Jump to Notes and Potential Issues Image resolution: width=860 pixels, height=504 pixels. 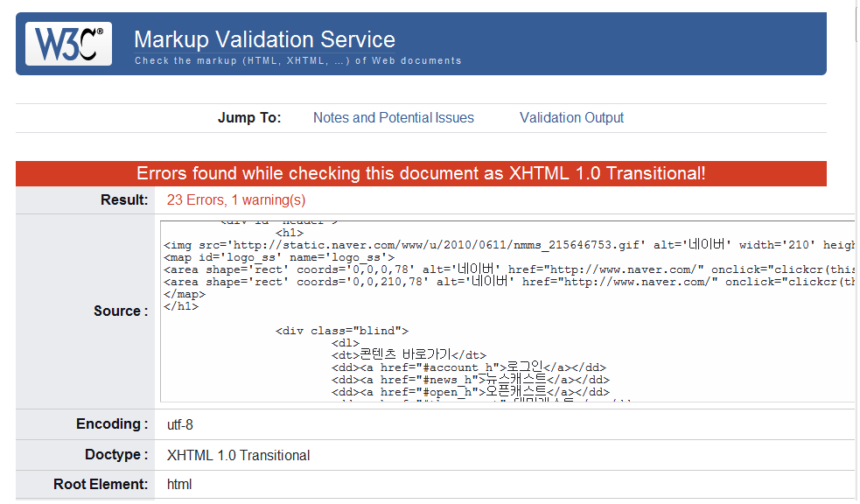point(393,118)
